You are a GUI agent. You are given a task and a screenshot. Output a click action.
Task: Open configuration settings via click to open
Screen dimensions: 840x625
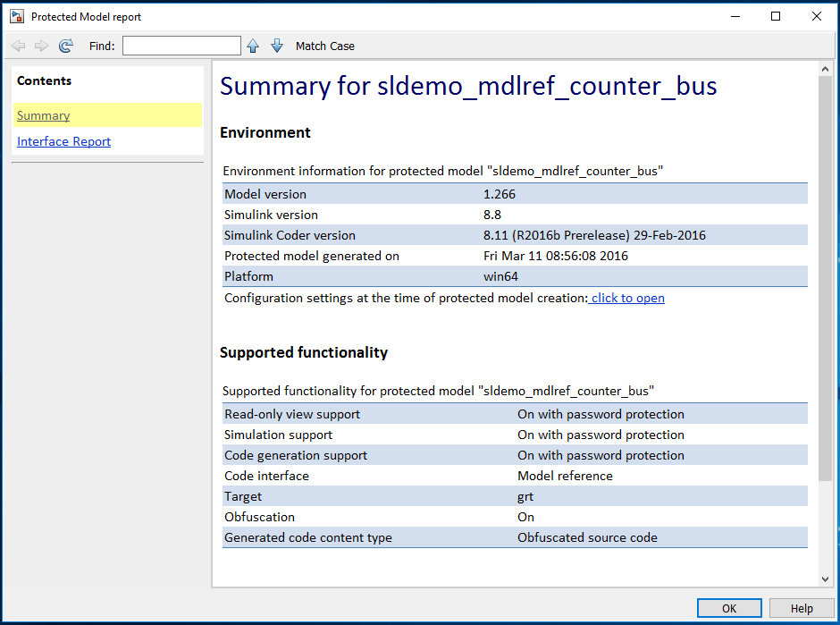pos(627,298)
